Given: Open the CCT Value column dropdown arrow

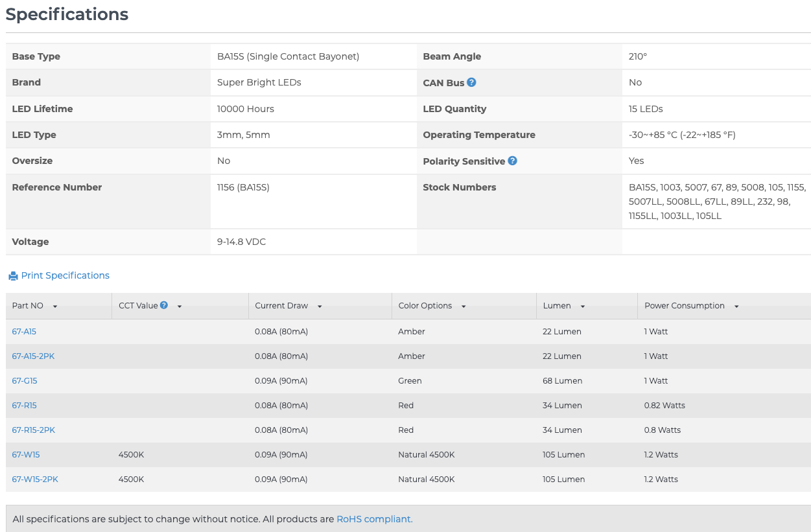Looking at the screenshot, I should 180,306.
